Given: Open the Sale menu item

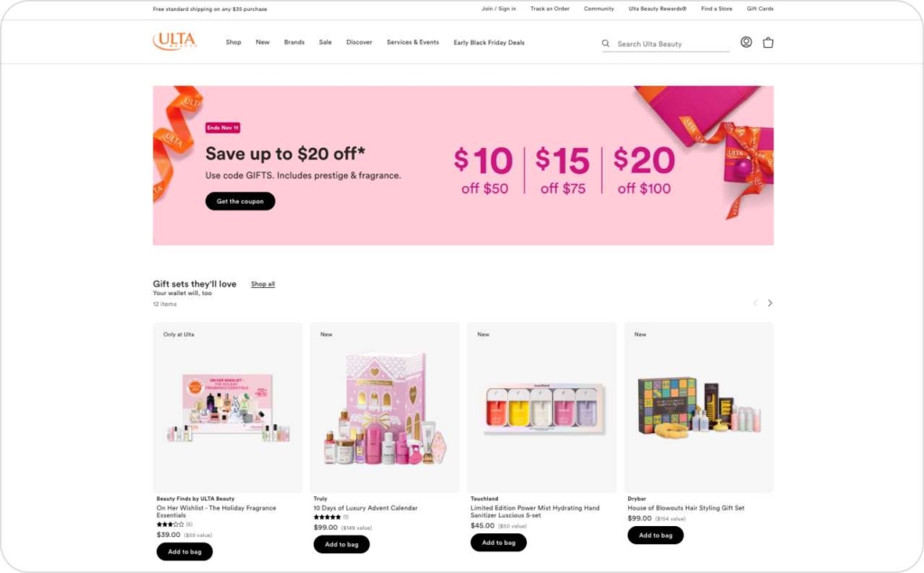Looking at the screenshot, I should 325,42.
